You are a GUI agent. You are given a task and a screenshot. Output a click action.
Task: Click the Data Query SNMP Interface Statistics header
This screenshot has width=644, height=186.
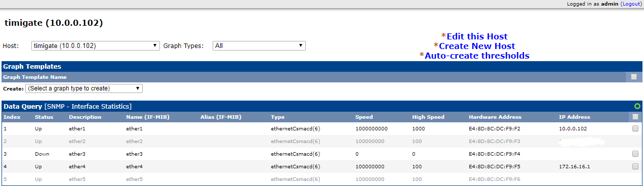[x=68, y=106]
